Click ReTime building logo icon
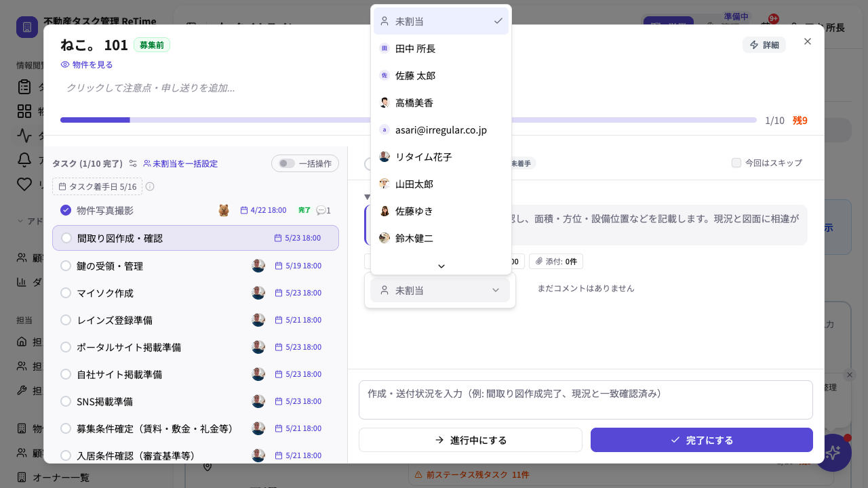 click(x=27, y=27)
